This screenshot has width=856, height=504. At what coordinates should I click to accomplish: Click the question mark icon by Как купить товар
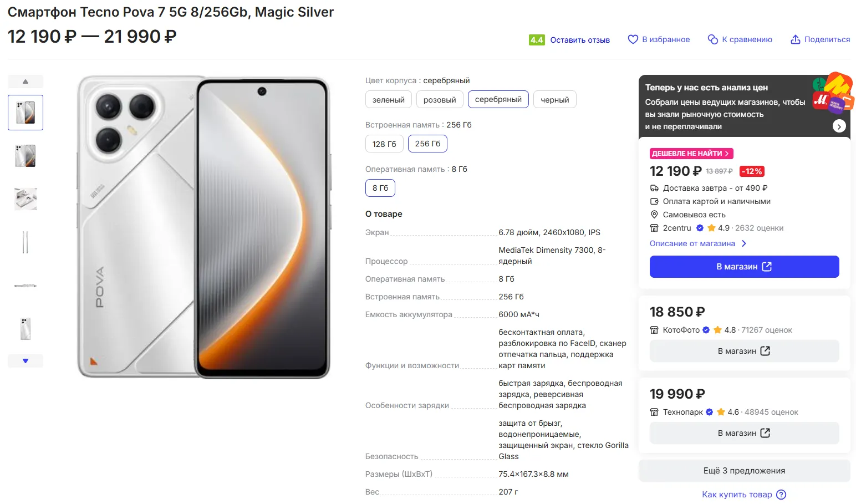click(x=781, y=495)
